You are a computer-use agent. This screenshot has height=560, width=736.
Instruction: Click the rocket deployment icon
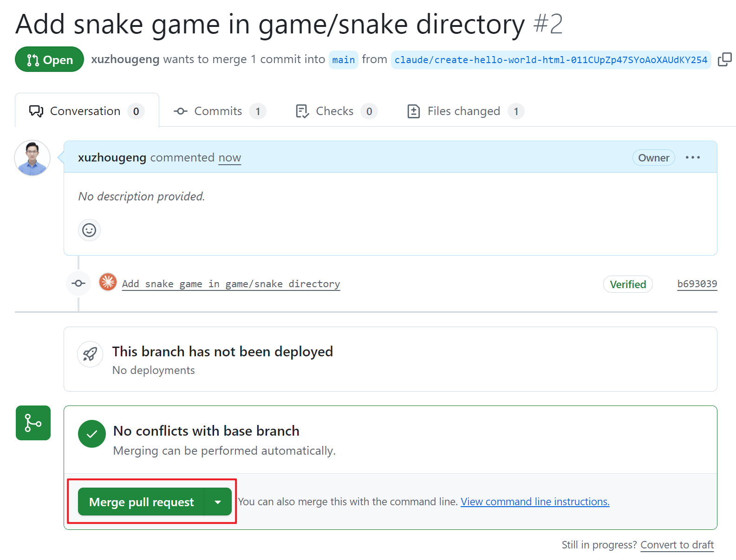pyautogui.click(x=90, y=354)
